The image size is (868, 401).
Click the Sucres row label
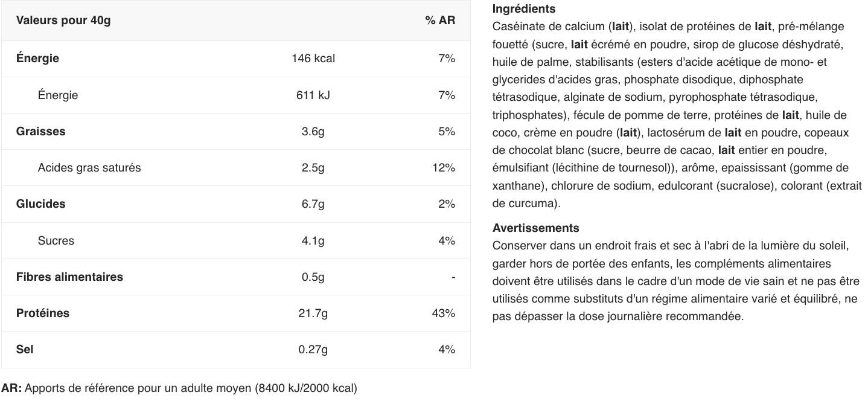click(56, 241)
